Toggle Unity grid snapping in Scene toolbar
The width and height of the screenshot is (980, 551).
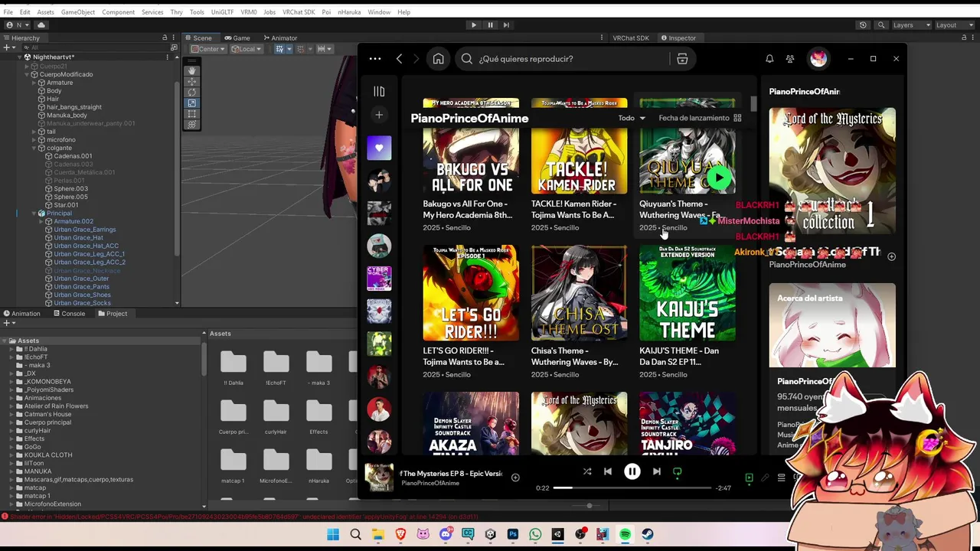[x=300, y=49]
